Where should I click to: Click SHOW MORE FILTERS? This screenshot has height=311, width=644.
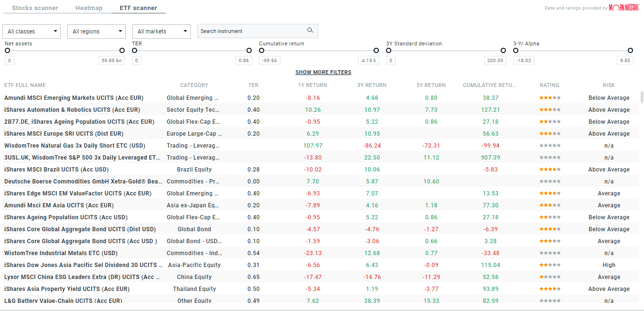[x=323, y=72]
